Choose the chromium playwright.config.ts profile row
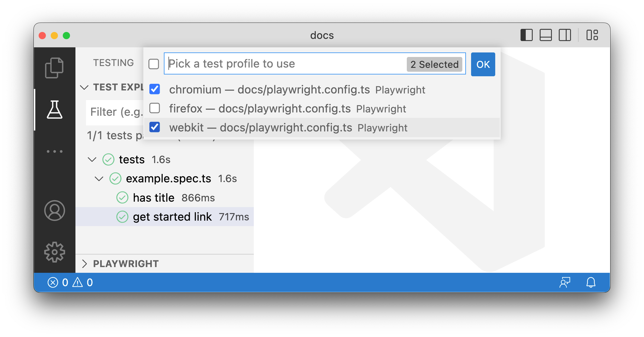Image resolution: width=644 pixels, height=337 pixels. 322,89
